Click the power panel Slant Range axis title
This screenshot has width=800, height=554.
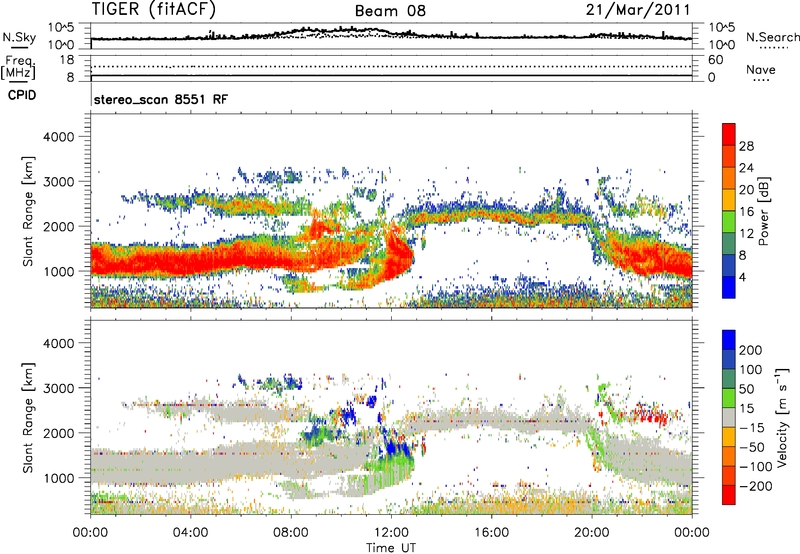pos(28,211)
